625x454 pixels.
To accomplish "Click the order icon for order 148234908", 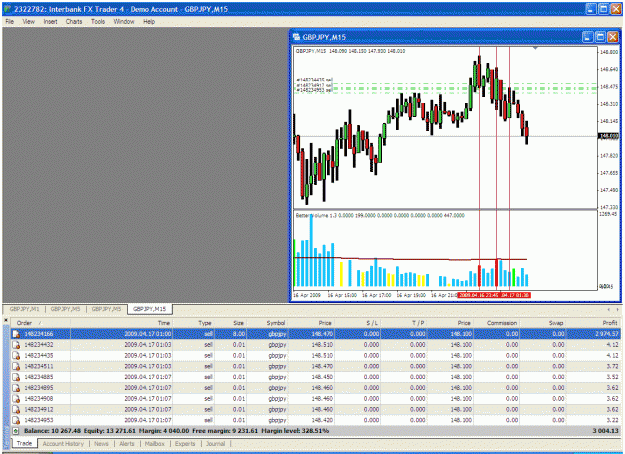I will (x=16, y=399).
